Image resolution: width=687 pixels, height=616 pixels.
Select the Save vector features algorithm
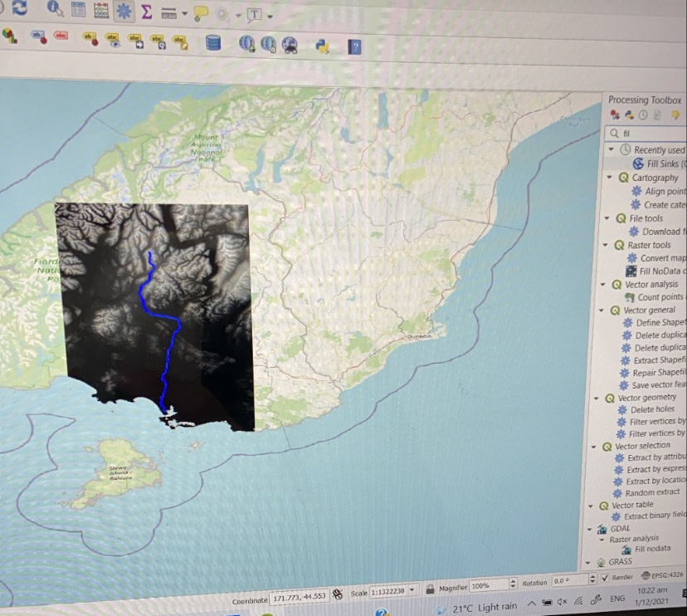pos(652,385)
